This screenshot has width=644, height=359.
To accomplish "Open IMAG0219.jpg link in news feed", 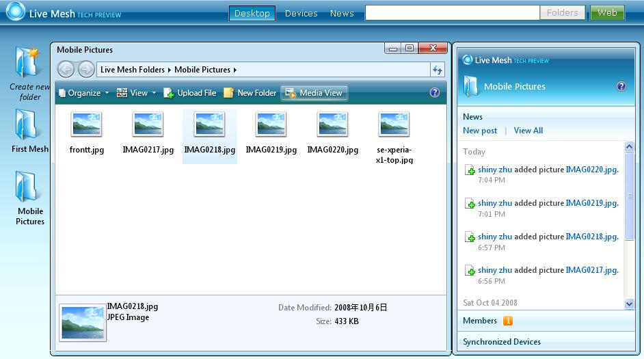I will point(592,203).
